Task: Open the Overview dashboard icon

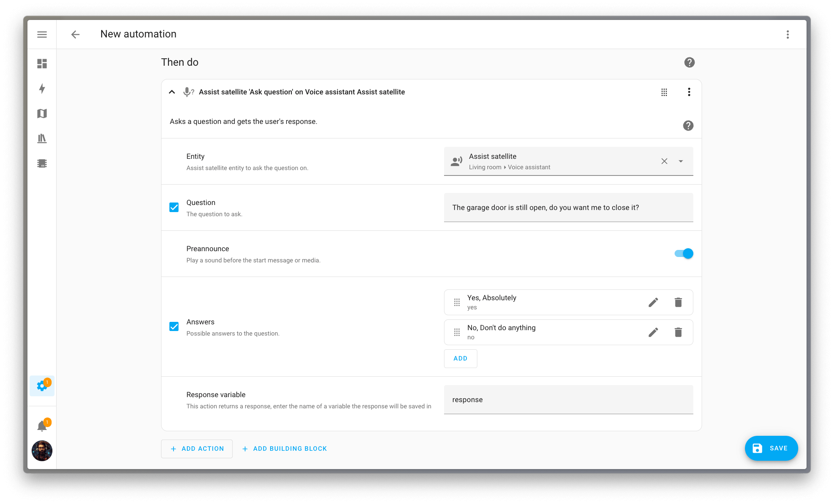Action: click(x=42, y=64)
